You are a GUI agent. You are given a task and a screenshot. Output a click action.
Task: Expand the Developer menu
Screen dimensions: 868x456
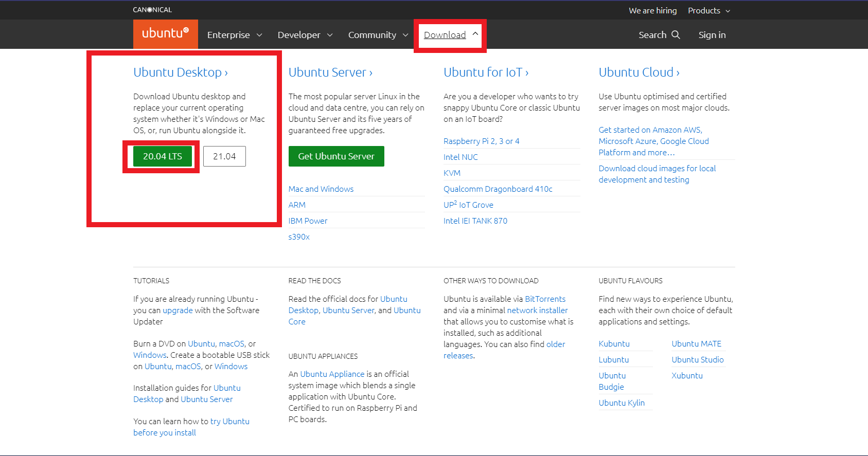coord(305,35)
